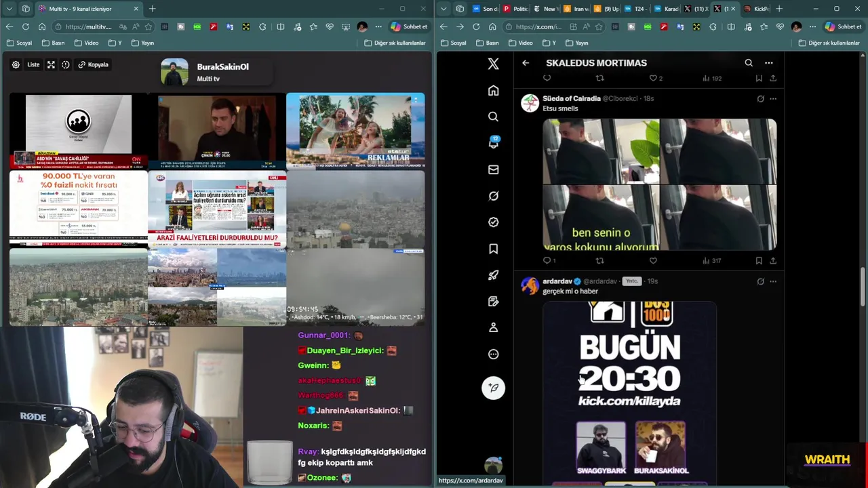
Task: Click the X logo in sidebar
Action: point(493,64)
